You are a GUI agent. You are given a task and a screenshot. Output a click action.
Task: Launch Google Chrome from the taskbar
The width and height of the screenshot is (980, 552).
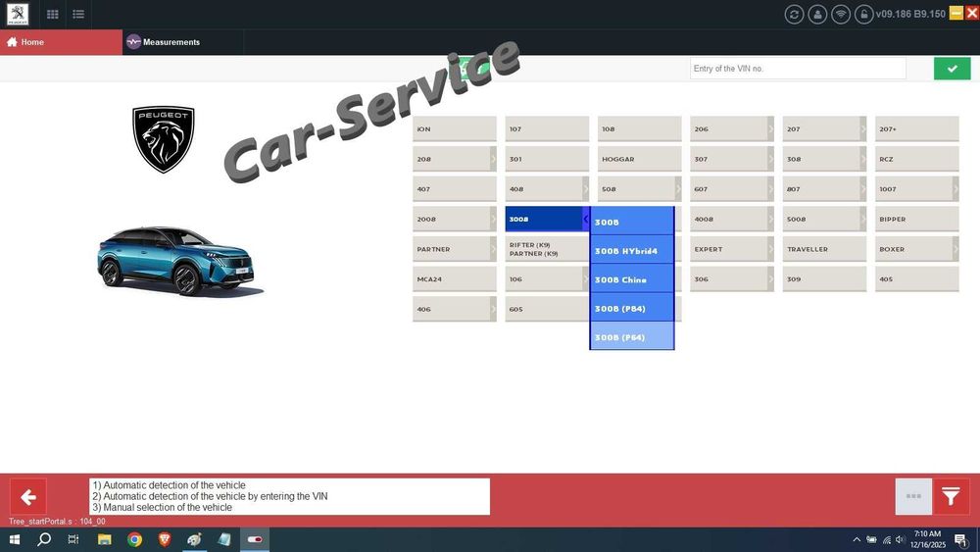[x=134, y=539]
